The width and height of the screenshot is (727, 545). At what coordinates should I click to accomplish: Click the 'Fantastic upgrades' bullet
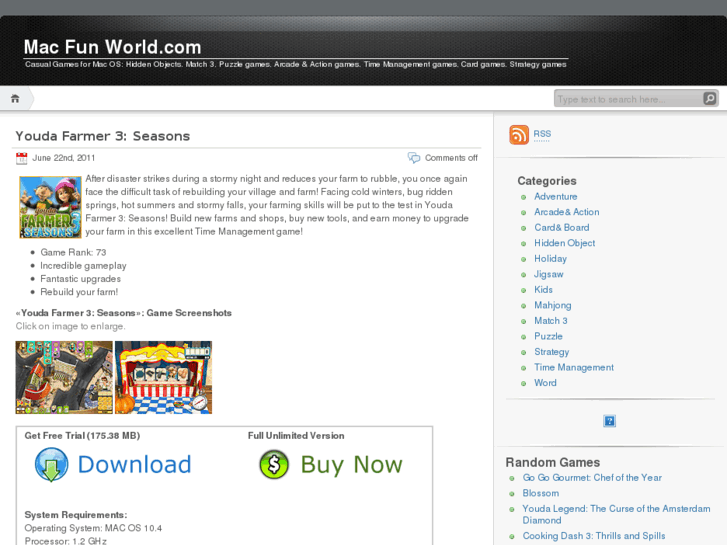(x=80, y=279)
